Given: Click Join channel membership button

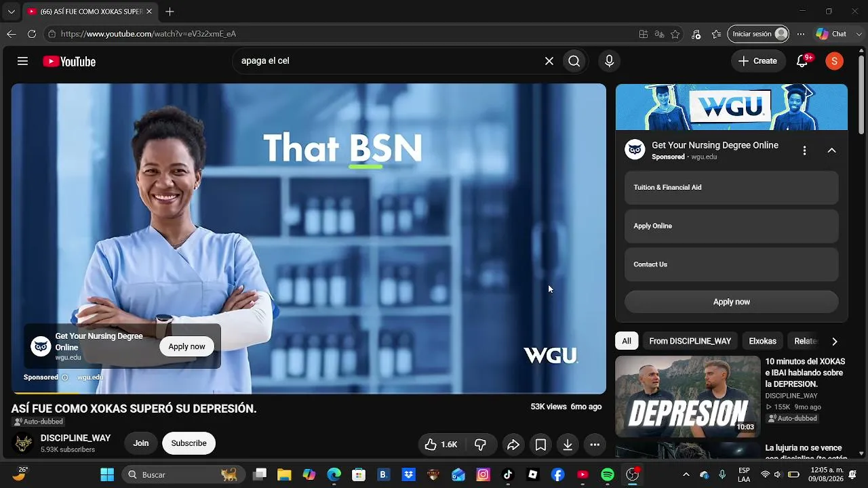Looking at the screenshot, I should click(x=141, y=443).
